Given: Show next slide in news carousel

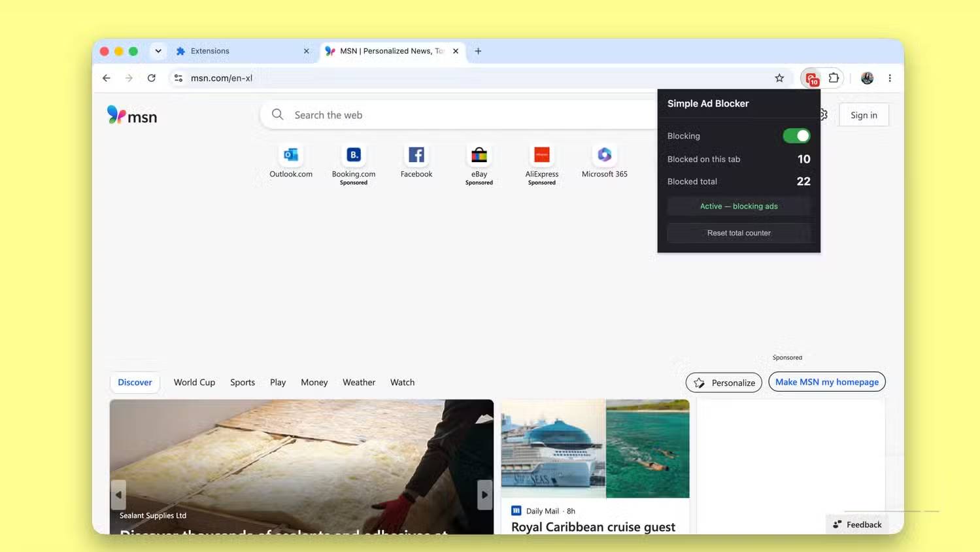Looking at the screenshot, I should tap(484, 495).
